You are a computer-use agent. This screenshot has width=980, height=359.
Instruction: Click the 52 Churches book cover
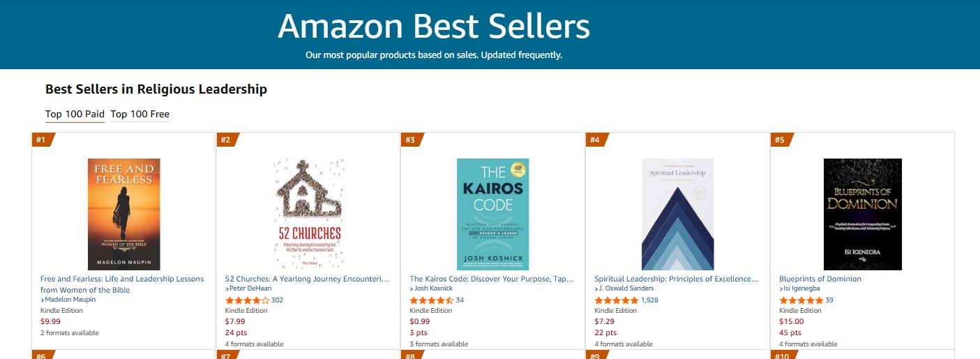pos(308,214)
